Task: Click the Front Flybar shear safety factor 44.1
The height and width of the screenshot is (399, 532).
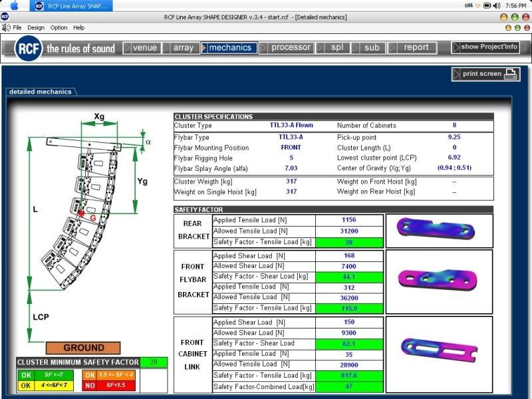Action: tap(349, 277)
